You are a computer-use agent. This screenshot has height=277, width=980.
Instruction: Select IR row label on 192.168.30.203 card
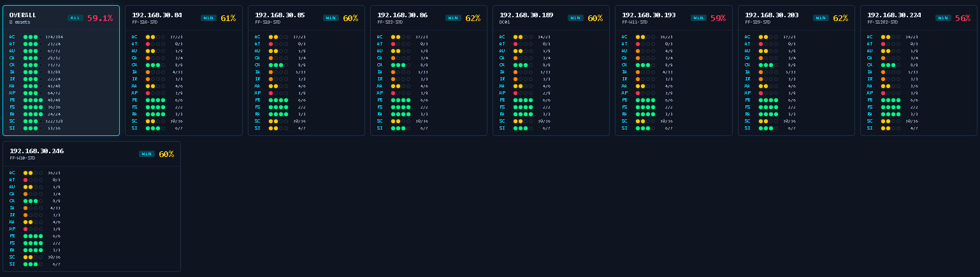[747, 79]
